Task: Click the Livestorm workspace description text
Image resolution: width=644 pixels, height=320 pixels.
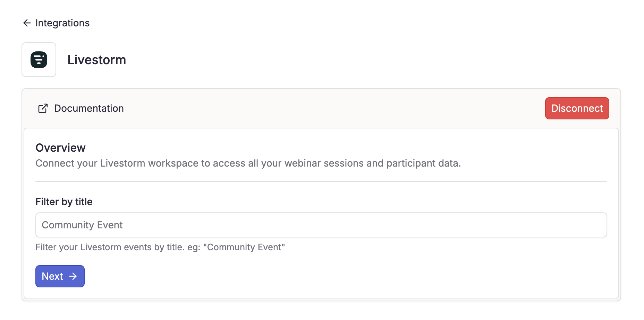Action: 248,163
